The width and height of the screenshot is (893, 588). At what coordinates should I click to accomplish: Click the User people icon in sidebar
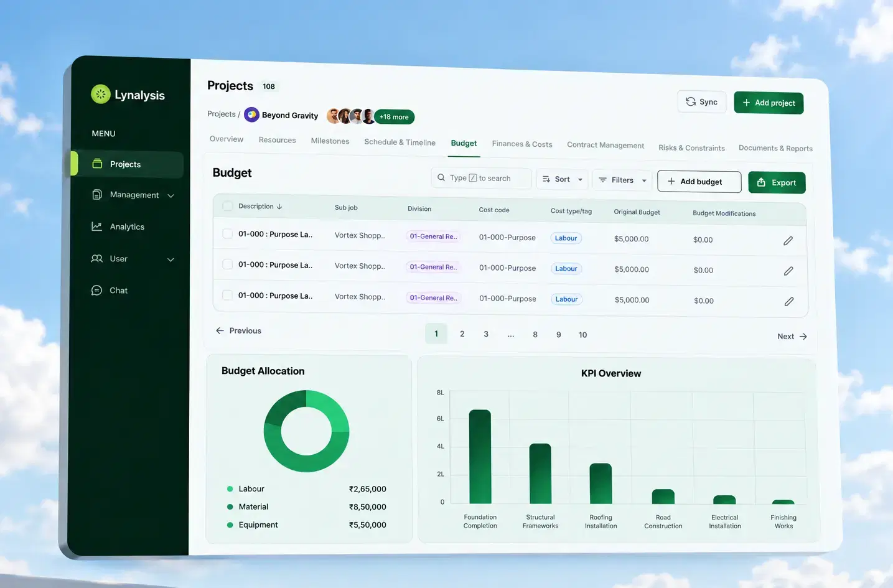96,258
